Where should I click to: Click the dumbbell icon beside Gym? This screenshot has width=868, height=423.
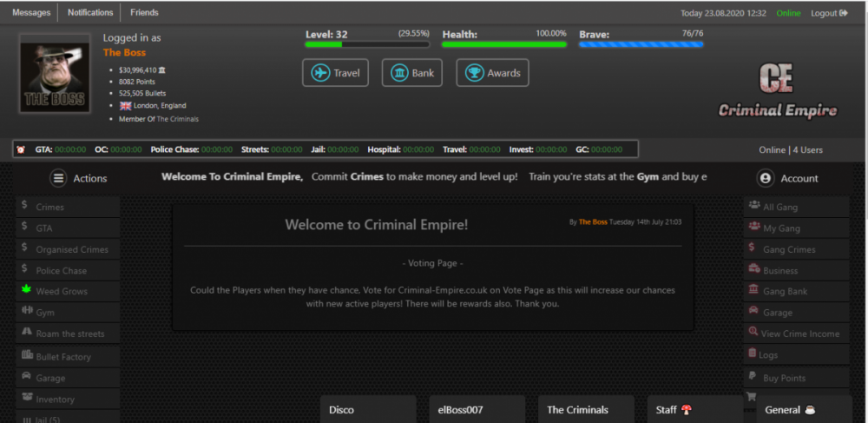click(x=26, y=313)
